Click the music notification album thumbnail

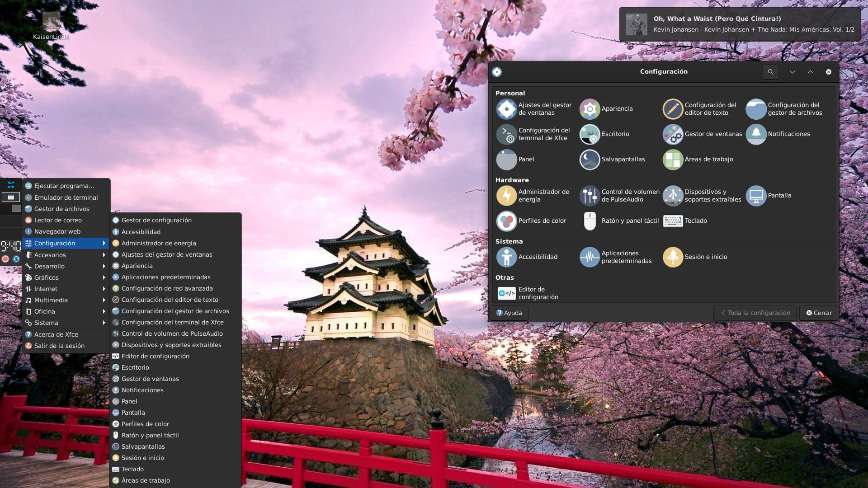[x=636, y=24]
